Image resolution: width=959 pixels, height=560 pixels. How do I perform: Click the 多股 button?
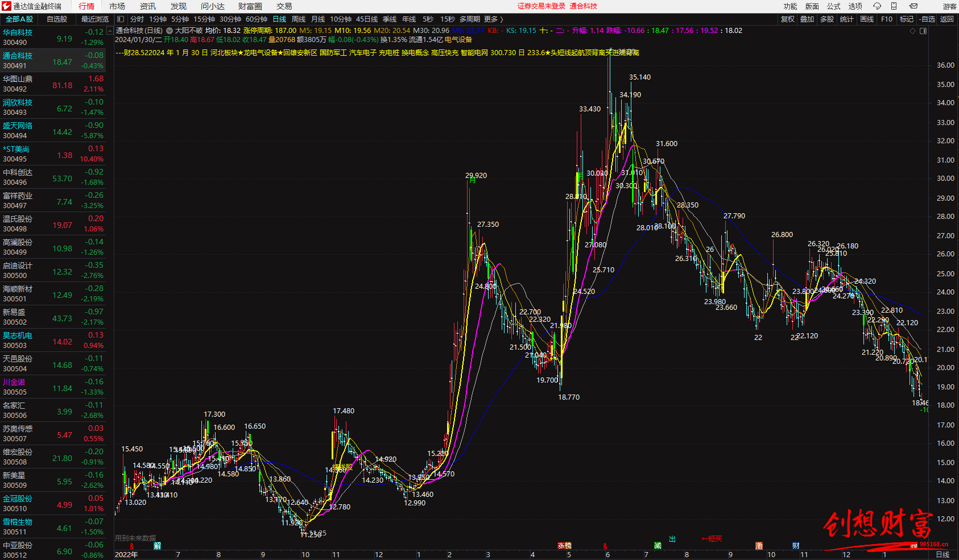point(827,19)
